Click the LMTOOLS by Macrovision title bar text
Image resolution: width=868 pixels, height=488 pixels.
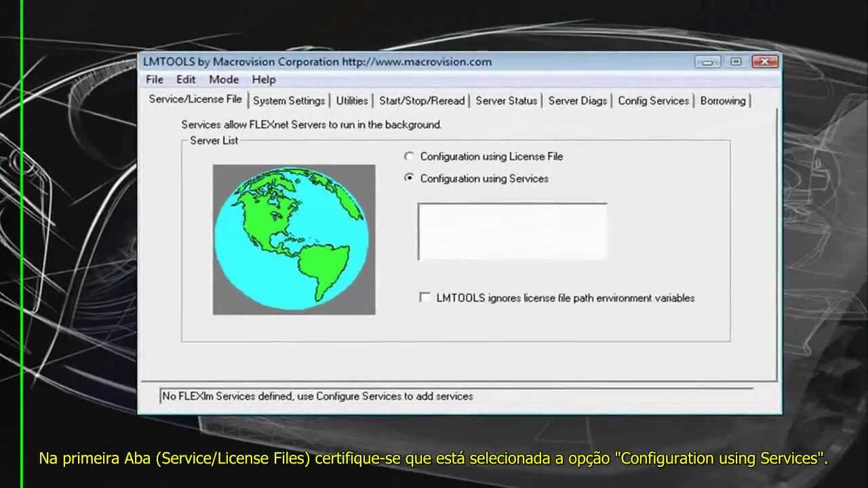tap(317, 62)
